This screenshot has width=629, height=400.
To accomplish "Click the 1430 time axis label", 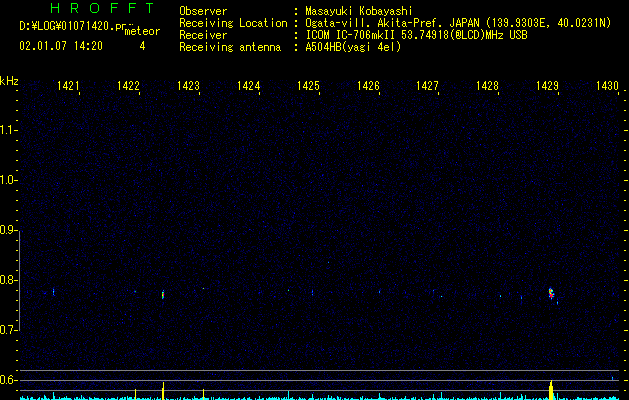I will point(607,86).
